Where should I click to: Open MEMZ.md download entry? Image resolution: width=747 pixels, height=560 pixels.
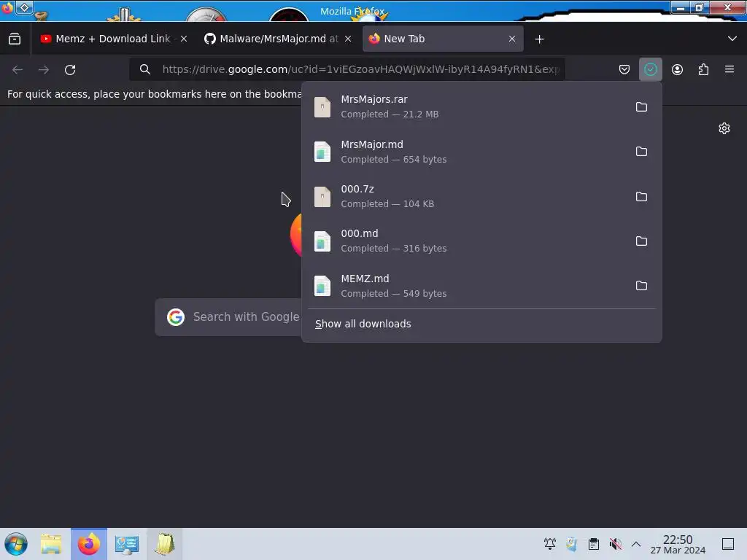466,286
